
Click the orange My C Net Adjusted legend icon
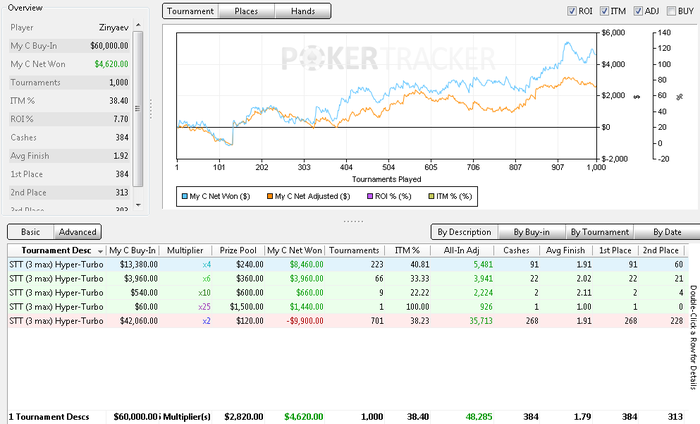pos(268,196)
